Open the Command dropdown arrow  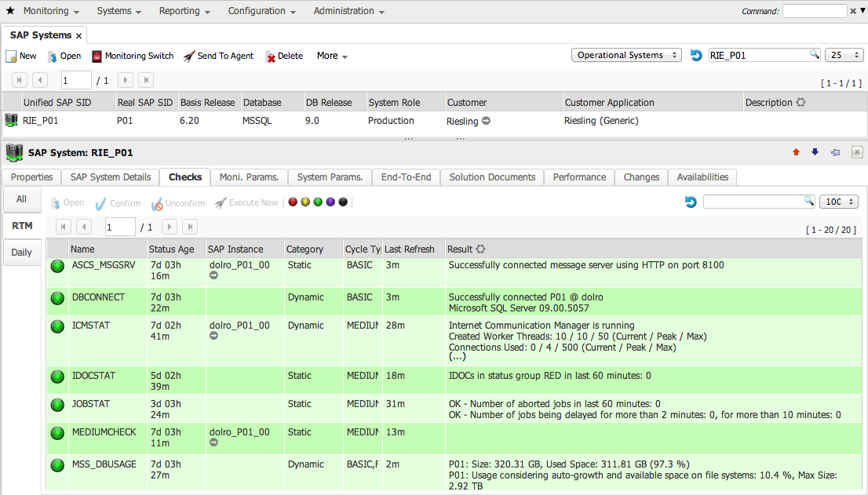tap(863, 11)
